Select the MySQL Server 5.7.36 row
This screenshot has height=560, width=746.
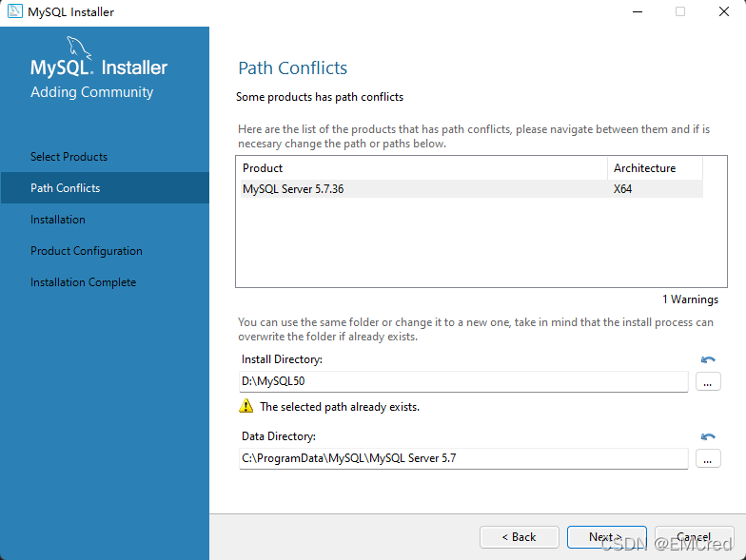472,188
